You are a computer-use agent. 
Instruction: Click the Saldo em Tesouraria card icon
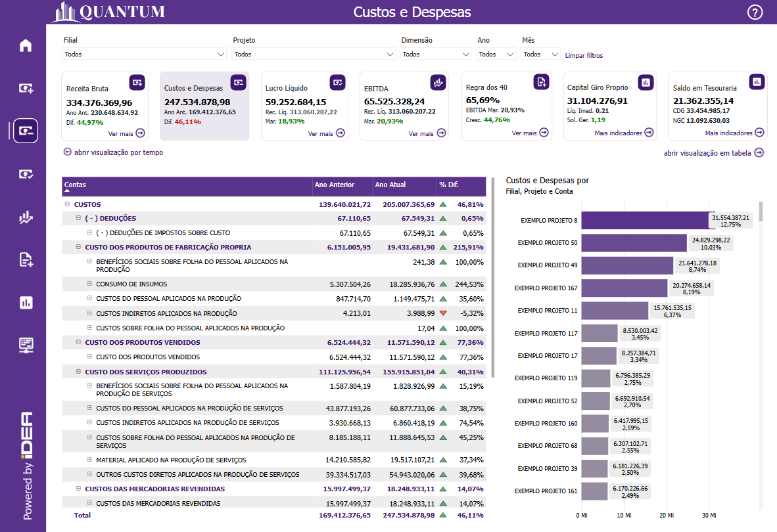pos(757,81)
